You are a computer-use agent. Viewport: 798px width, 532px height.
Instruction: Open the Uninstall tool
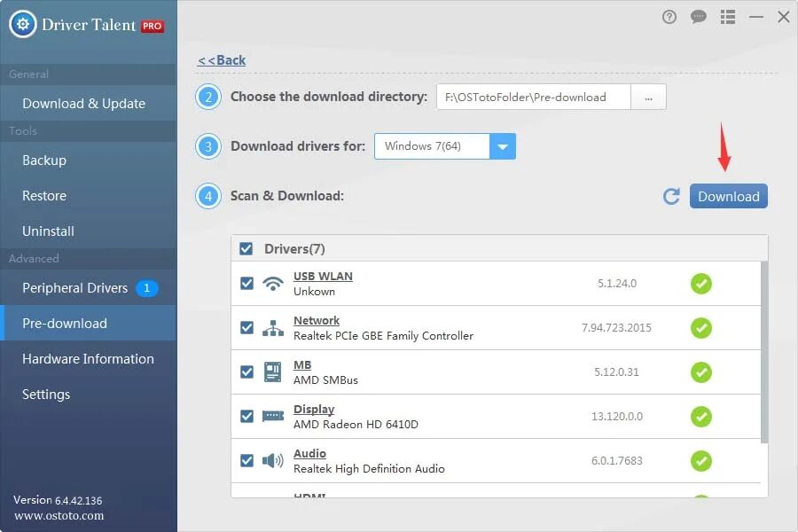click(x=89, y=231)
